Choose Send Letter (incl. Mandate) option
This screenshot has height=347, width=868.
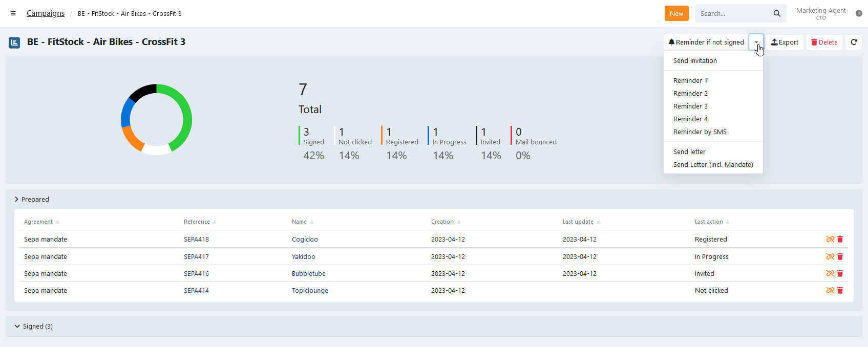(x=713, y=164)
